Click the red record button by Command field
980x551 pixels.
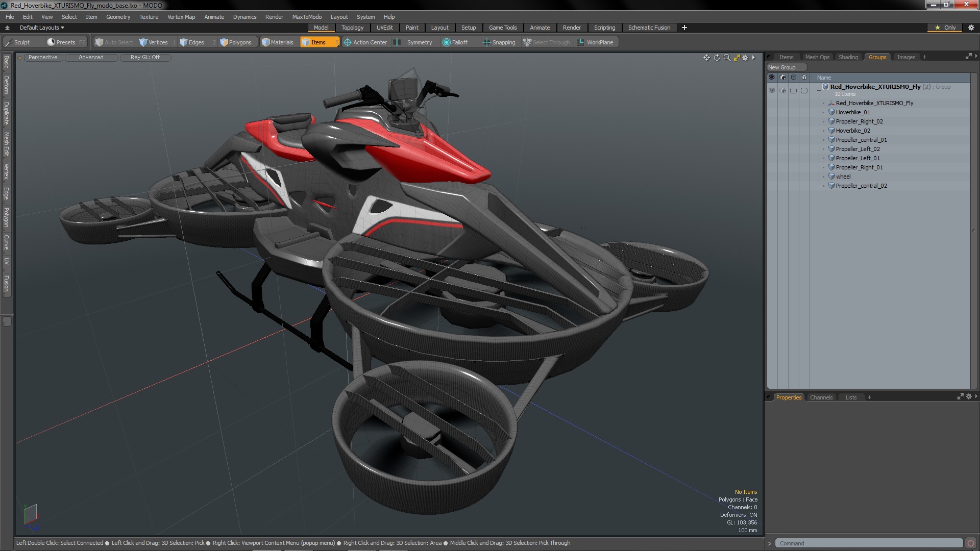click(971, 543)
